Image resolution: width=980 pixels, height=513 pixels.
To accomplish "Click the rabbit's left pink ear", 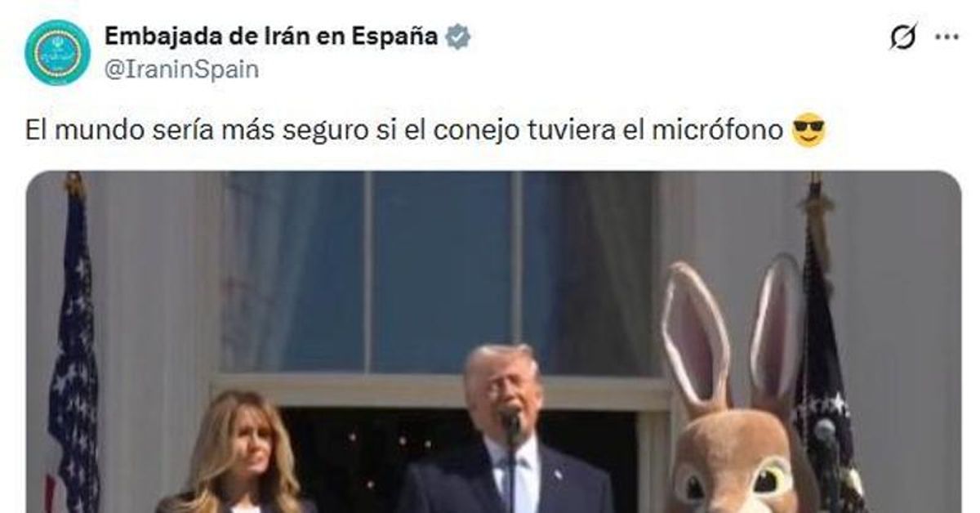I will (x=697, y=335).
